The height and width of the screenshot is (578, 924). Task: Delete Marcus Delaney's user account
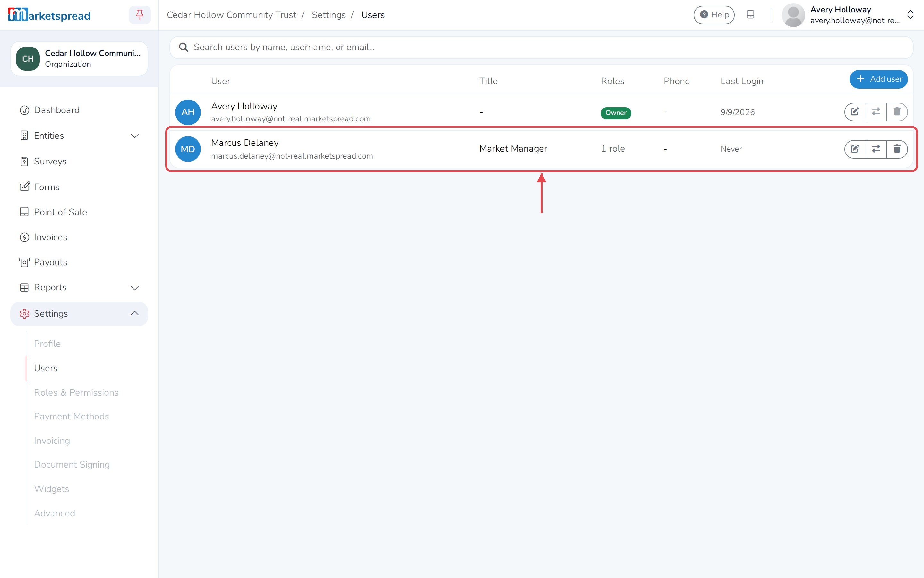897,149
